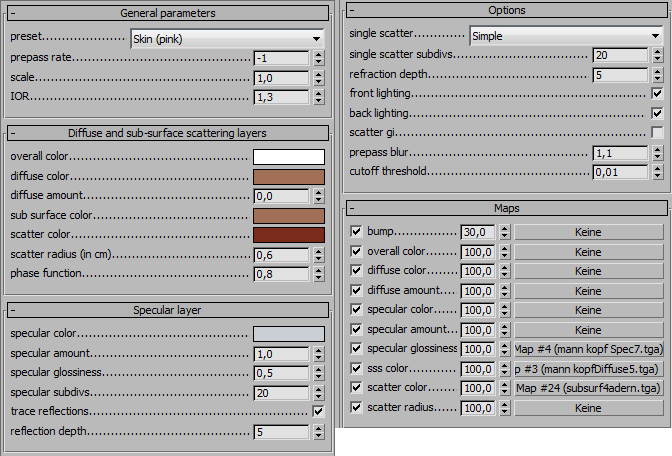
Task: Click the IOR spinner arrows
Action: click(318, 97)
